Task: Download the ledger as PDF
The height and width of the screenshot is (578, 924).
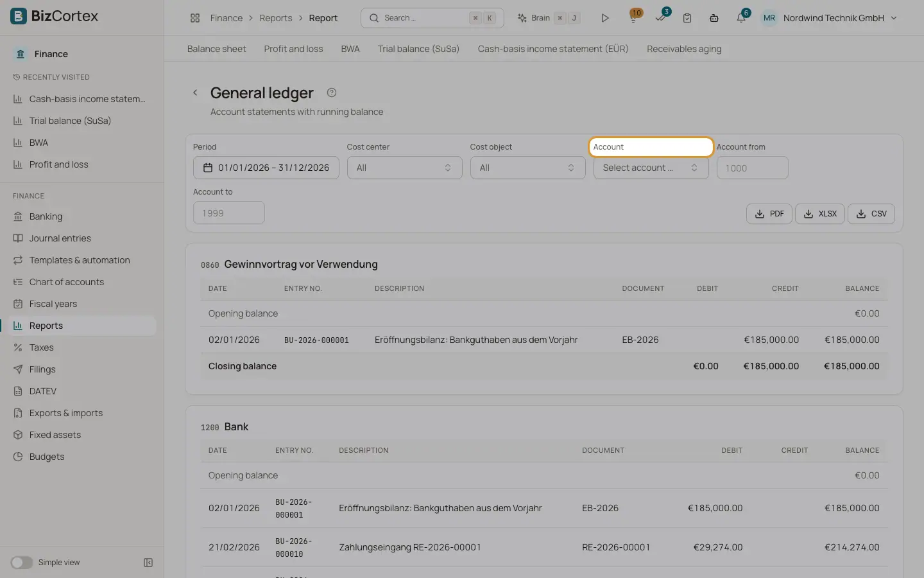Action: click(x=769, y=214)
